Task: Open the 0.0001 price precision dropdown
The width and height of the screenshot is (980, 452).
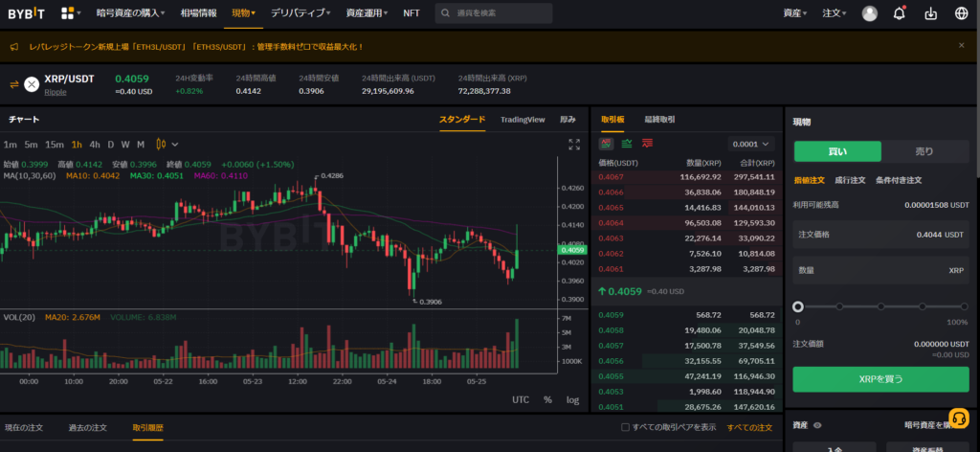Action: pos(750,144)
